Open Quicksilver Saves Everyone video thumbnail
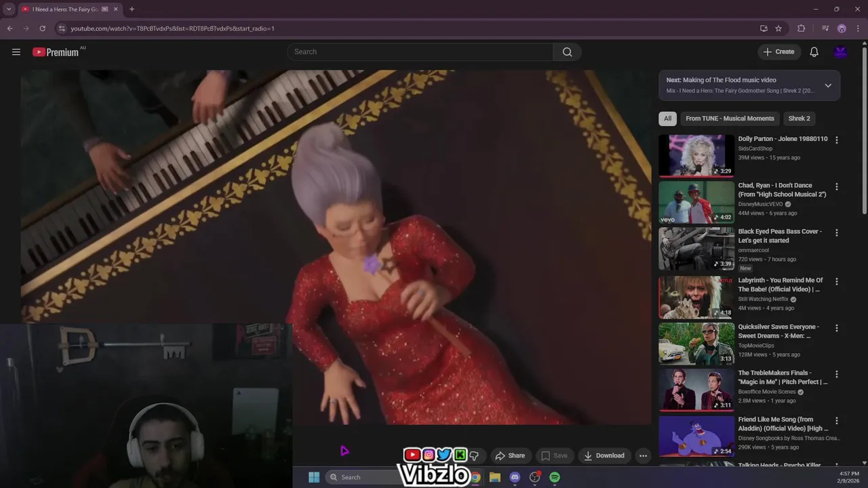The height and width of the screenshot is (488, 868). 696,344
